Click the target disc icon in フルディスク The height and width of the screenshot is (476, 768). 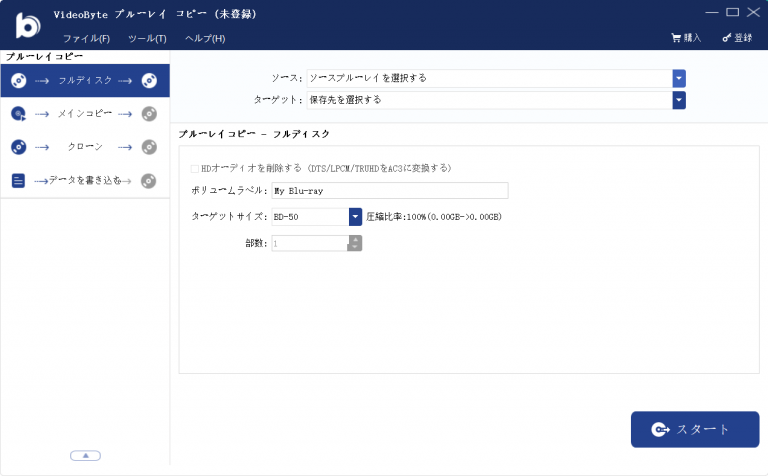click(149, 80)
